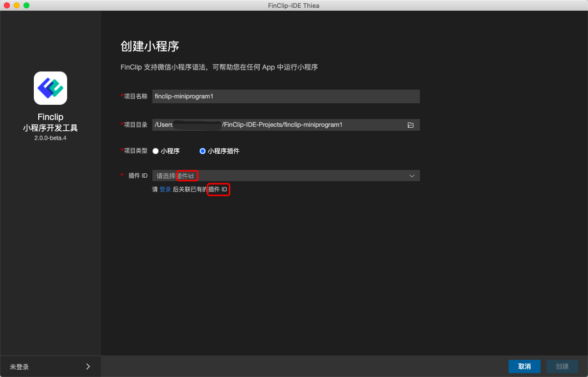The height and width of the screenshot is (377, 588).
Task: Click the 取消 button
Action: click(x=524, y=366)
